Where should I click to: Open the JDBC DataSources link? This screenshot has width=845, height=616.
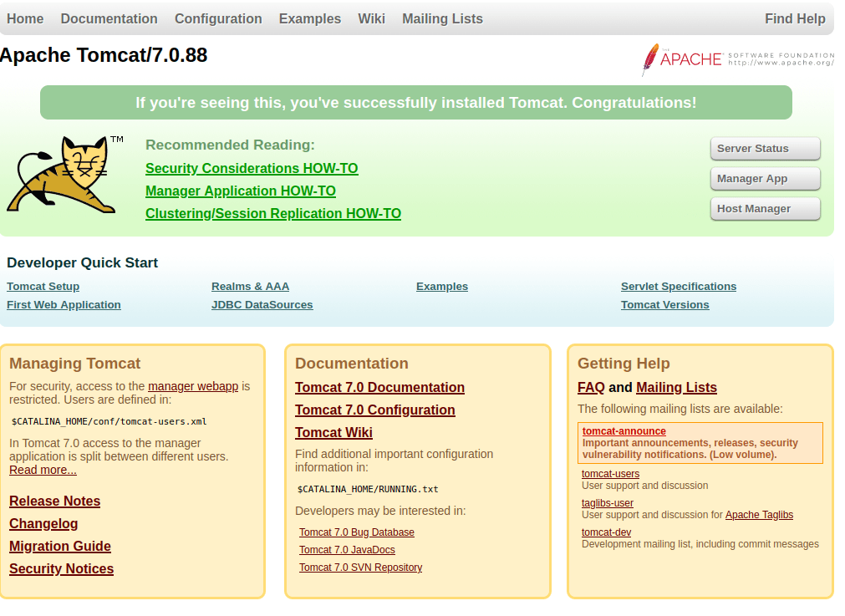(262, 305)
